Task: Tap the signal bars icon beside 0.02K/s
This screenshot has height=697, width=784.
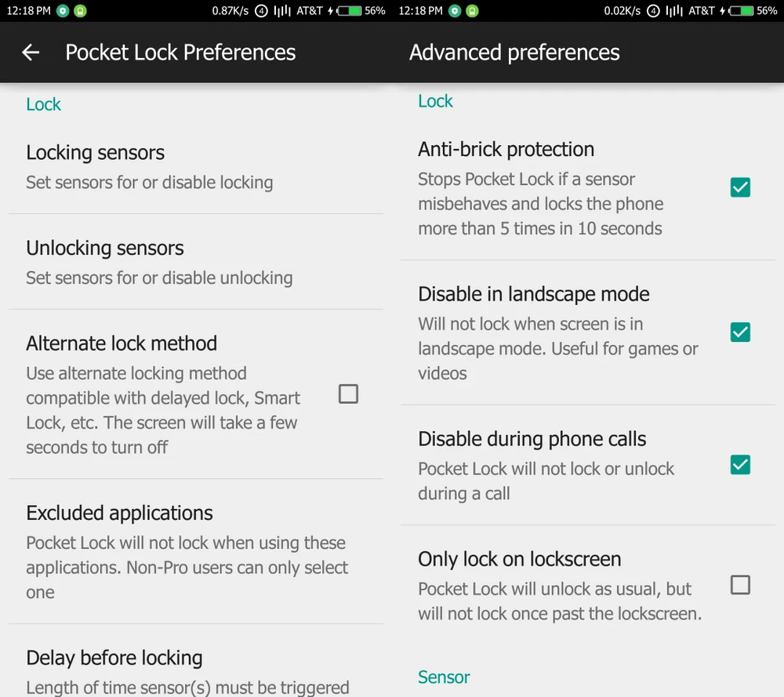Action: 673,11
